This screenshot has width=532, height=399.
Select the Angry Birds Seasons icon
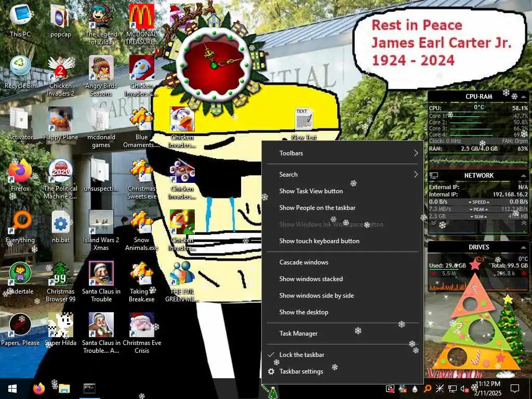point(101,75)
